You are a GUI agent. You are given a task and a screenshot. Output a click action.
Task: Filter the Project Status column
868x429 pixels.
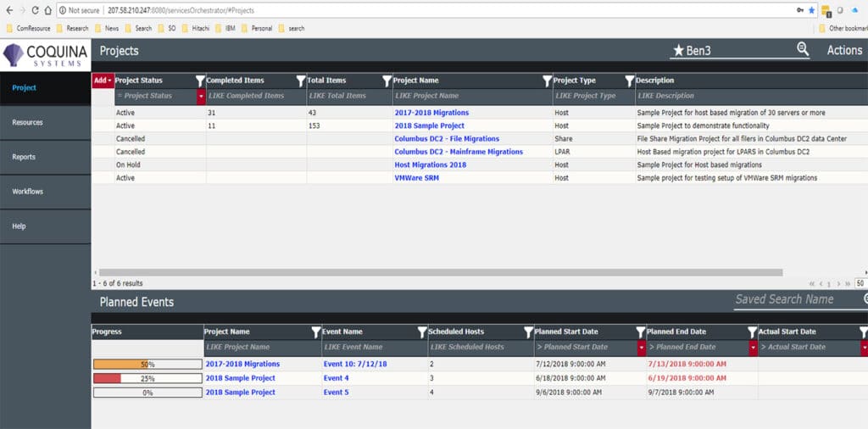200,81
